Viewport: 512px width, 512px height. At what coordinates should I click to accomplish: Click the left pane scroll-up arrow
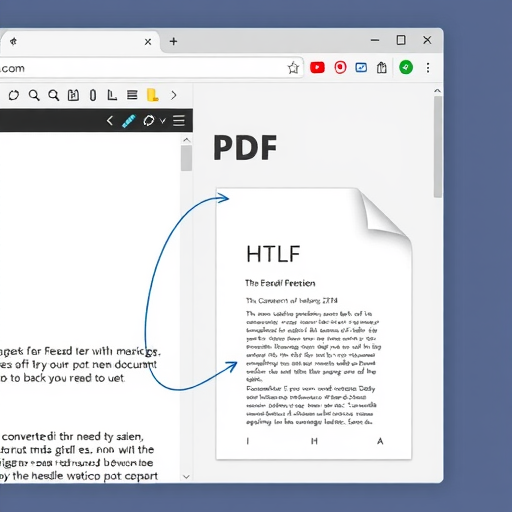tap(187, 140)
